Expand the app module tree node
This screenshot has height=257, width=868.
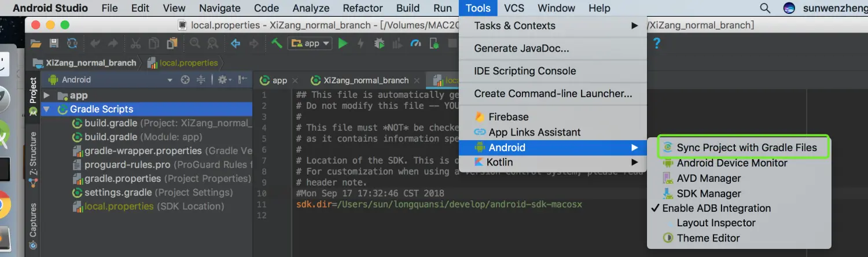47,96
